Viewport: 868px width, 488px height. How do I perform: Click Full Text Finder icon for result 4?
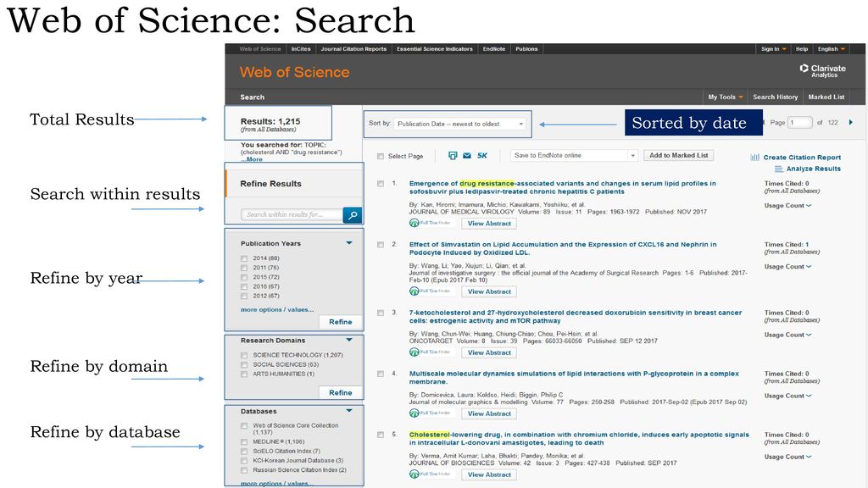point(430,413)
